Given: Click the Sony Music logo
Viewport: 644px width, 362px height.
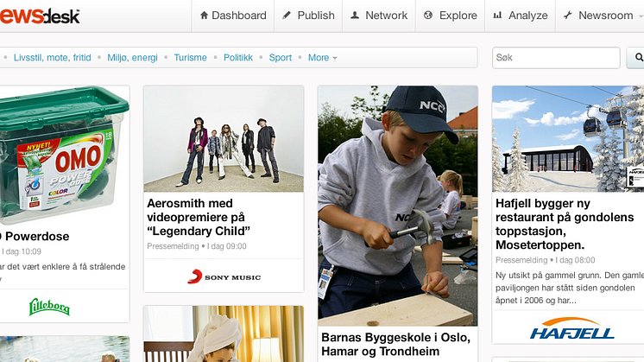Looking at the screenshot, I should (224, 276).
